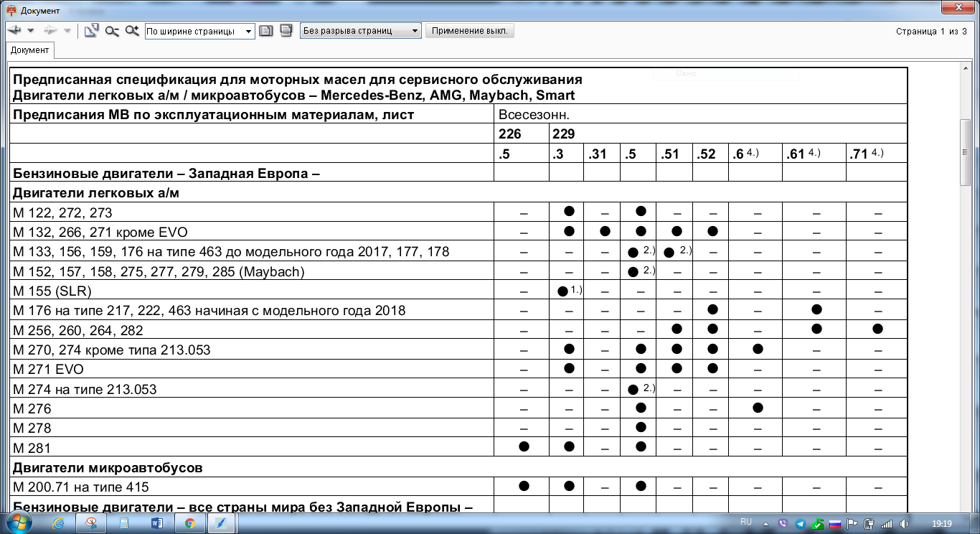Screen dimensions: 980x534
Task: Click the 'Применение выкл.' button
Action: [469, 31]
